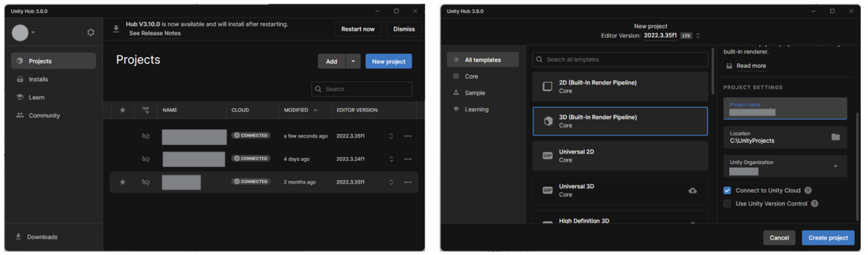The width and height of the screenshot is (868, 255).
Task: Open Unity Organization dropdown
Action: click(785, 166)
